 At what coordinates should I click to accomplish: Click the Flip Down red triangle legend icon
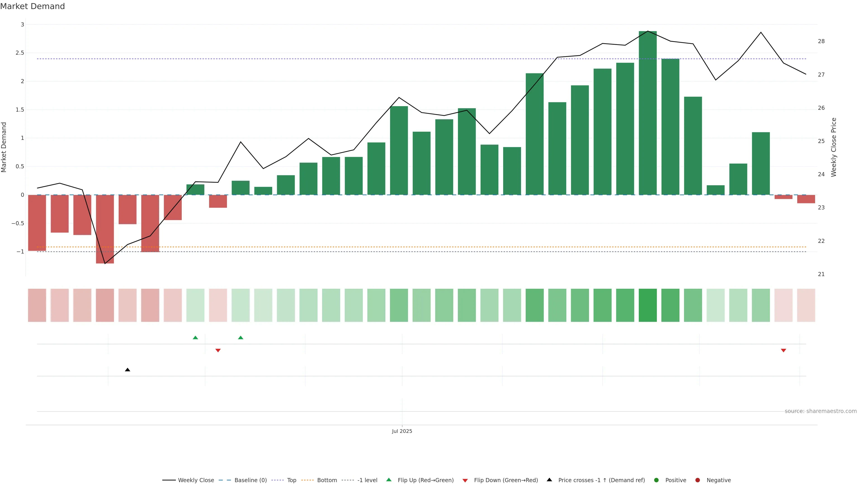[465, 480]
